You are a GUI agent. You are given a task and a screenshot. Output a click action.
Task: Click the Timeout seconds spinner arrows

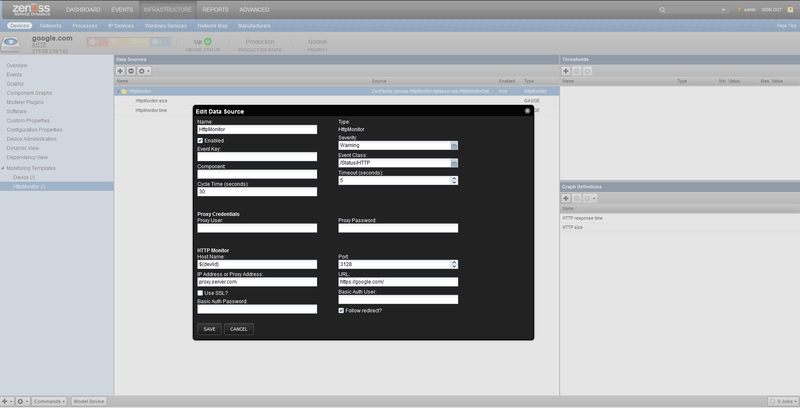click(454, 181)
